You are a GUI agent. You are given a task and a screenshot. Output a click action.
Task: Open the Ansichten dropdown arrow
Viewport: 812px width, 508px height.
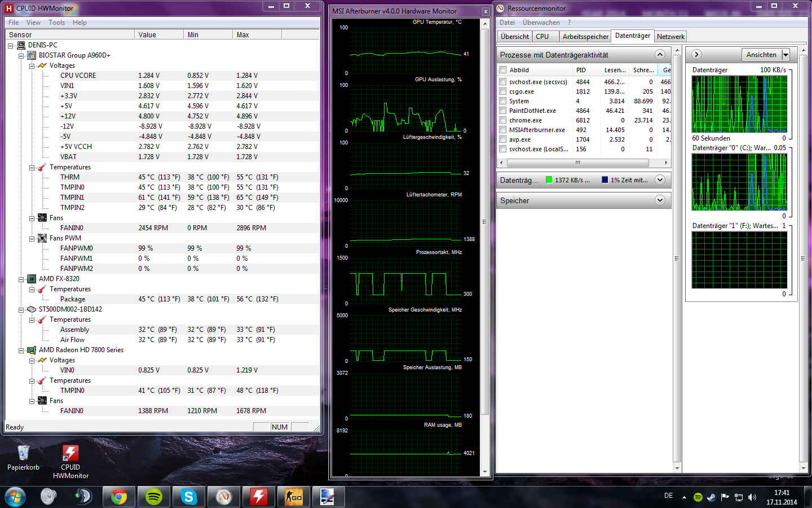[785, 55]
